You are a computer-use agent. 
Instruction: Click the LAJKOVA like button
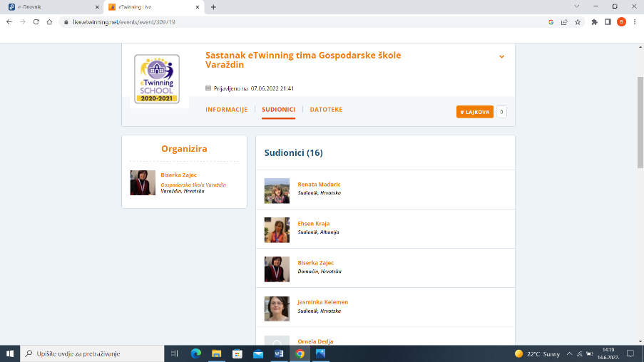[x=475, y=112]
